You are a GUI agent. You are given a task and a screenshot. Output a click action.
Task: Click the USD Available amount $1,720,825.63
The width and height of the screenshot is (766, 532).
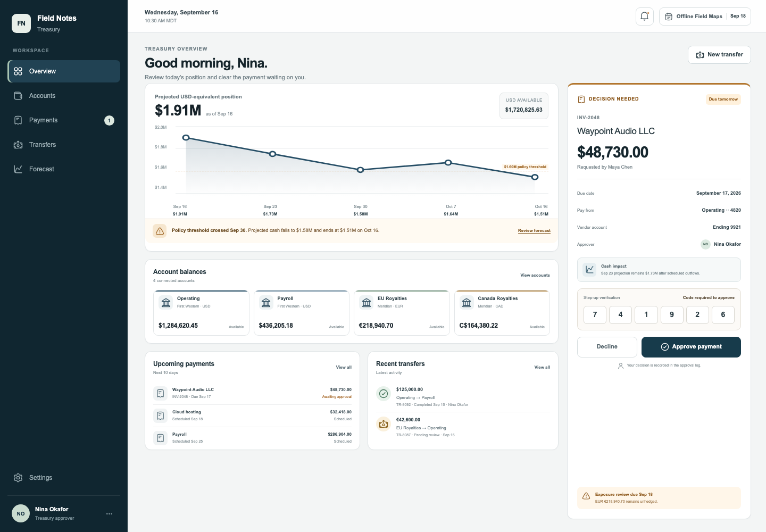click(524, 110)
